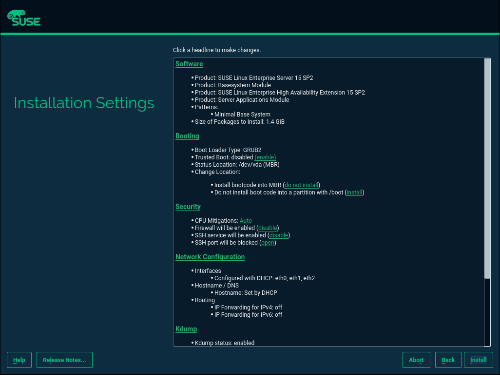Go back with the Back button
The width and height of the screenshot is (500, 375).
coord(448,360)
